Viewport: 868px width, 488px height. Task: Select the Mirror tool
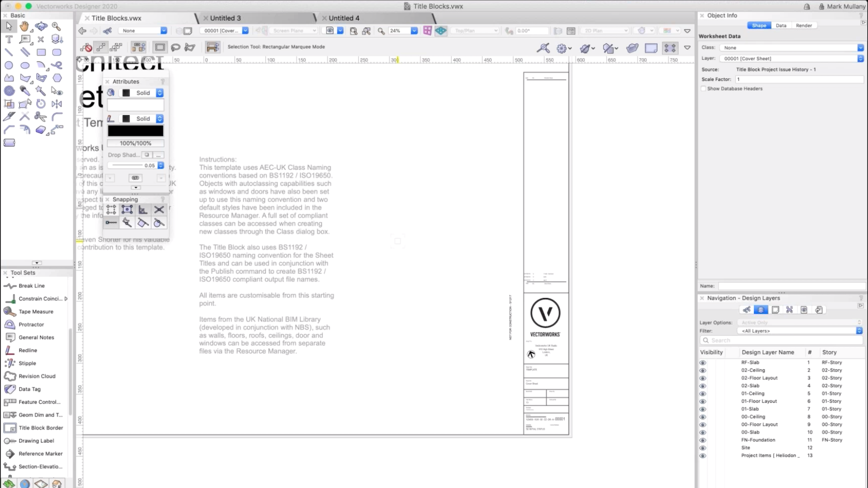57,103
